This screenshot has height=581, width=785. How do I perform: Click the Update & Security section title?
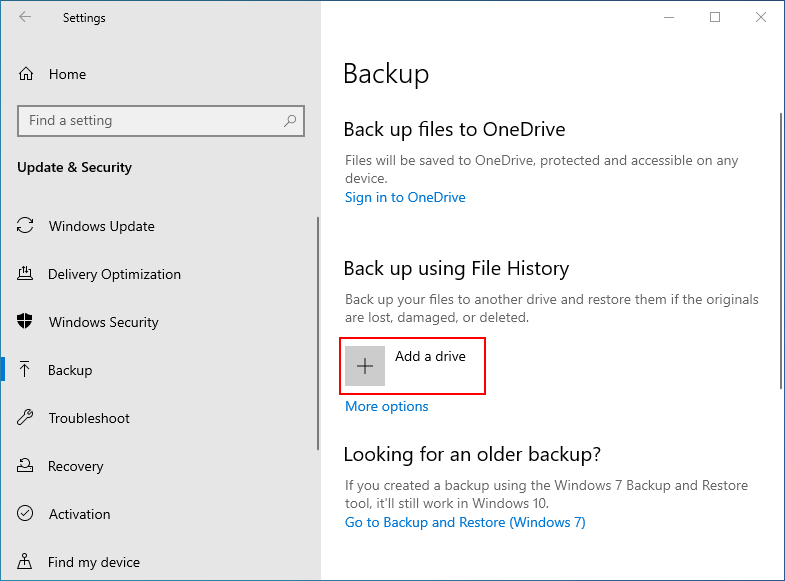[75, 167]
